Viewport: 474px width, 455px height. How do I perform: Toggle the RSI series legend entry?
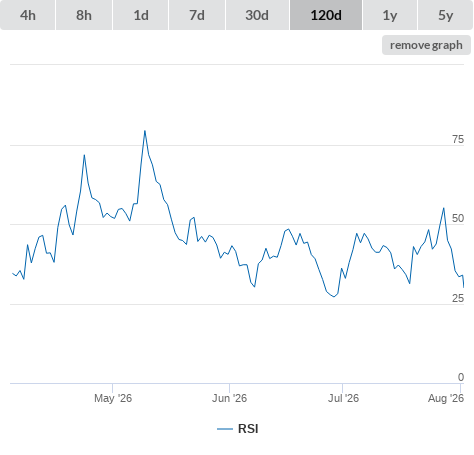[x=238, y=429]
